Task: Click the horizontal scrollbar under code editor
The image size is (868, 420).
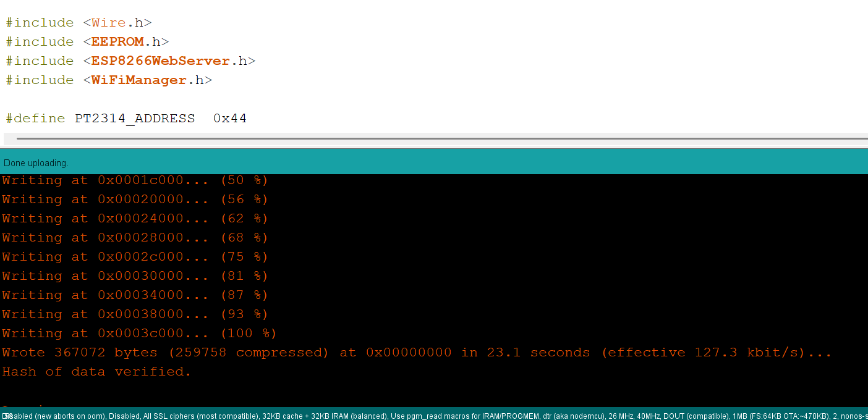Action: click(442, 139)
